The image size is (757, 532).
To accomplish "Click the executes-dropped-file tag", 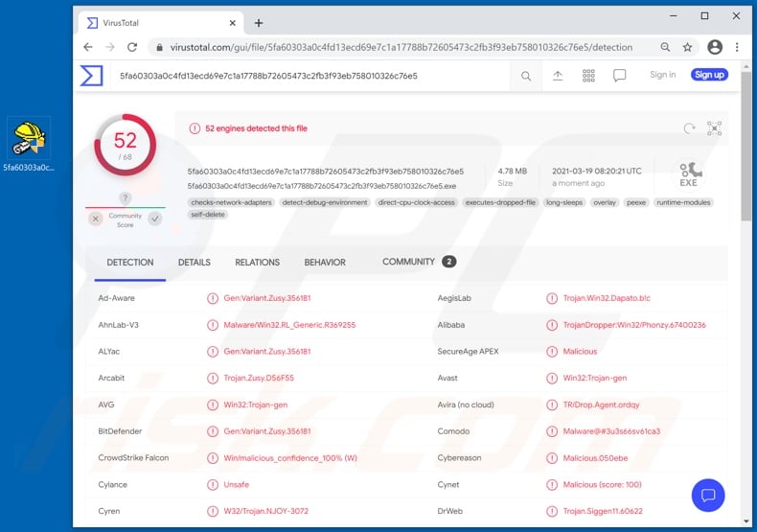I will click(x=500, y=203).
